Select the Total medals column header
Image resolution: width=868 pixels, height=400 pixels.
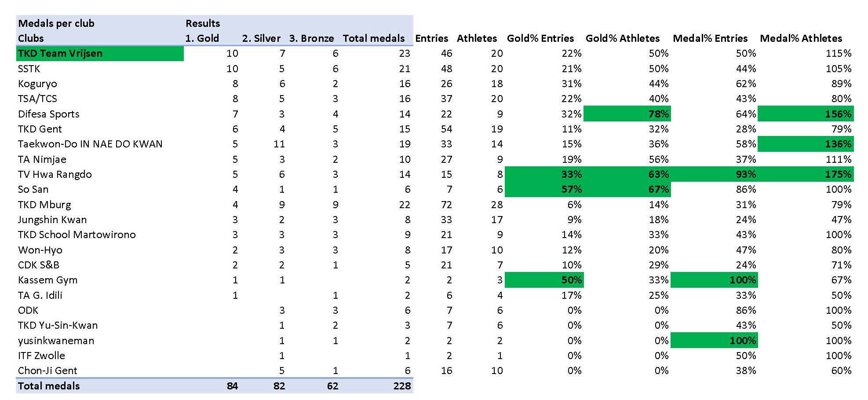pyautogui.click(x=373, y=38)
